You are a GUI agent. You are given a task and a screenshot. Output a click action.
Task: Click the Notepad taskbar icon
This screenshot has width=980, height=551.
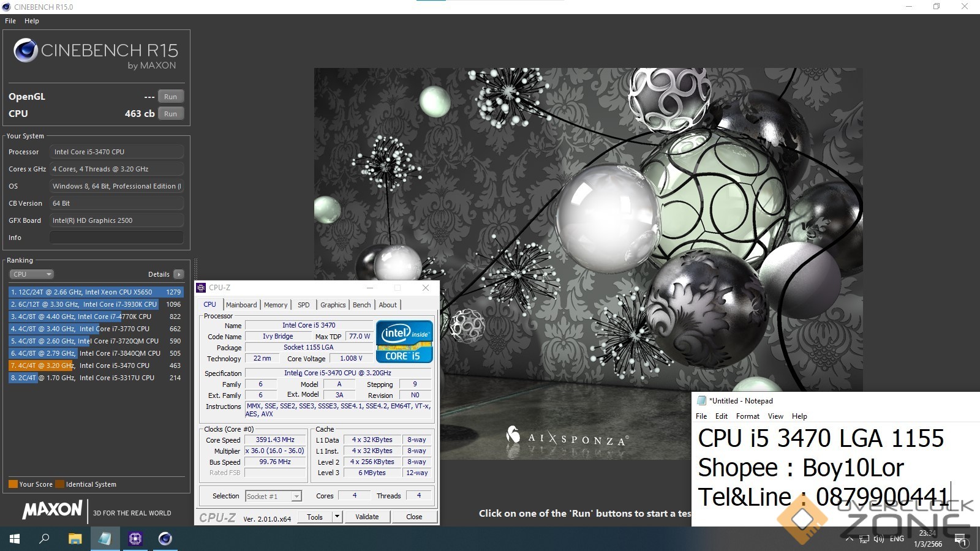pyautogui.click(x=105, y=539)
